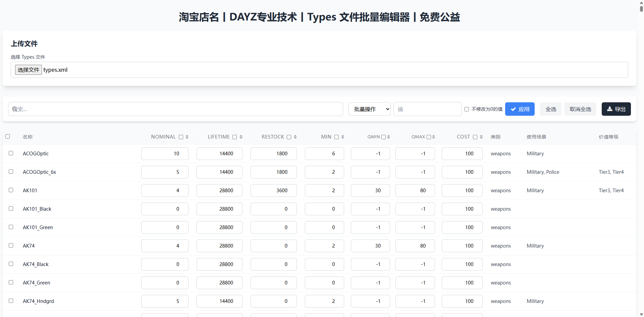
Task: Click the 取消全选 button
Action: coord(580,109)
